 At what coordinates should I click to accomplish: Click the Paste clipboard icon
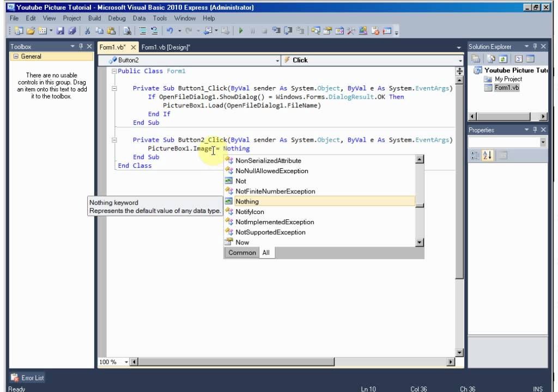tap(111, 31)
